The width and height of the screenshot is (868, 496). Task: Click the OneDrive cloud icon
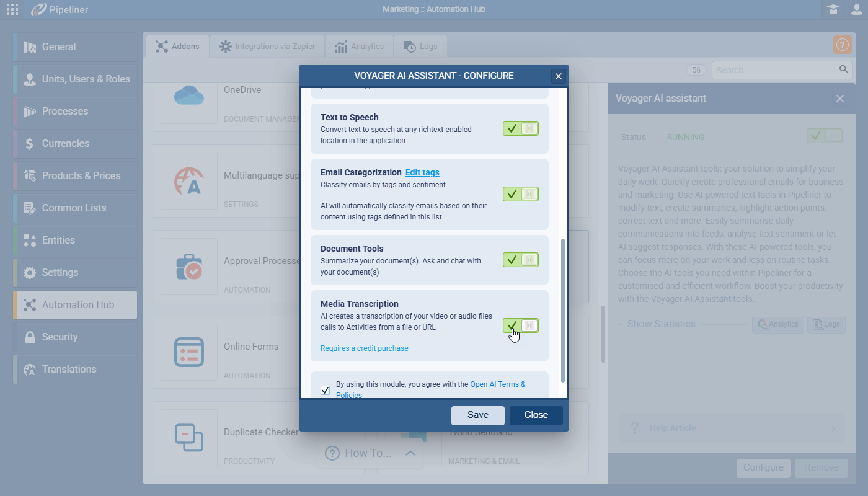pos(189,95)
